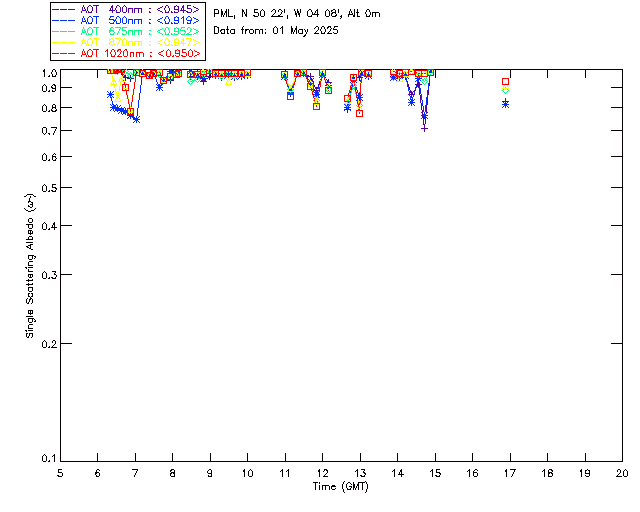The image size is (640, 512).
Task: Click the AOT 400nm legend entry
Action: point(126,9)
